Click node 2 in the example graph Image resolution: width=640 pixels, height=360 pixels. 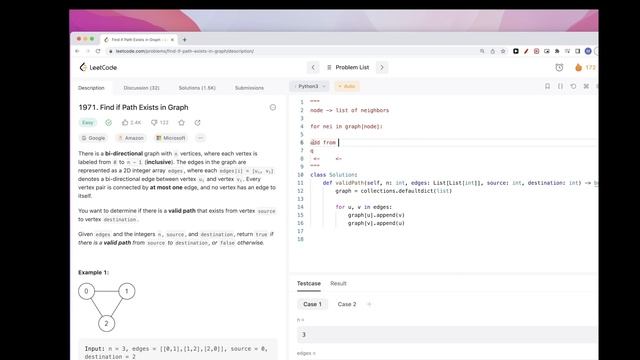tap(107, 323)
